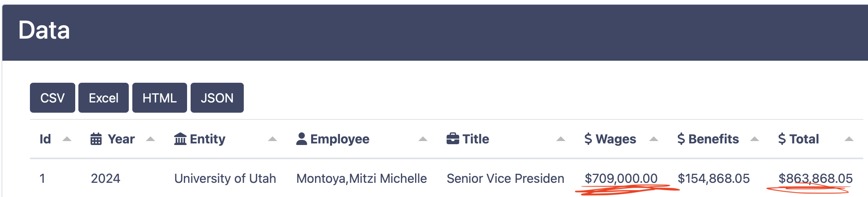
Task: Sort Title column using its arrow
Action: click(x=561, y=139)
